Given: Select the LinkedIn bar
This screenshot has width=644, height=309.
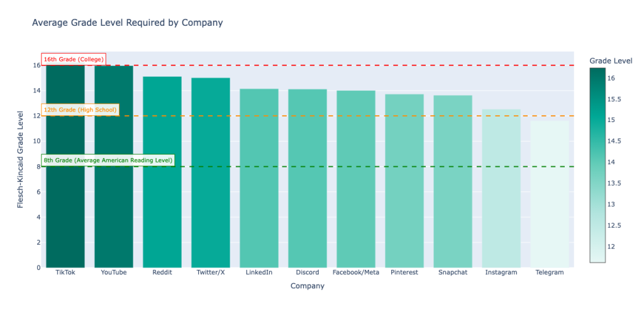Looking at the screenshot, I should point(259,189).
